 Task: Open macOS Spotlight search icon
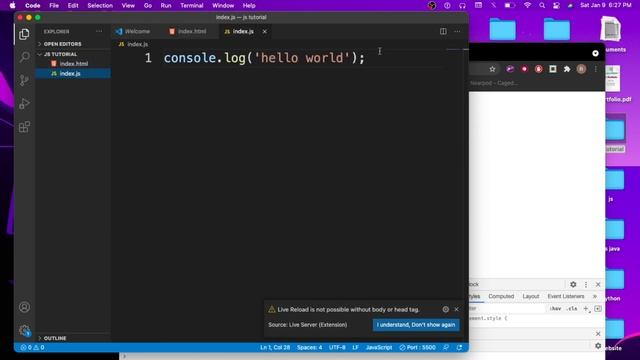pos(542,6)
